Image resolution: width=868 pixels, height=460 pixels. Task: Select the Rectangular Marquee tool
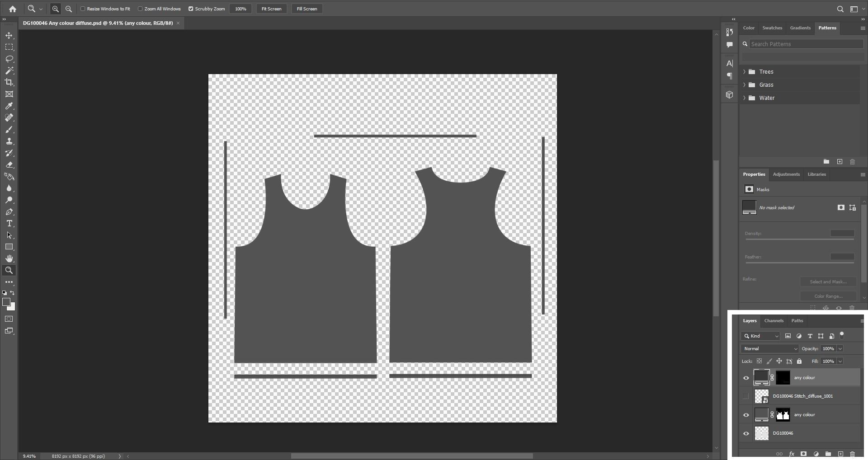9,47
